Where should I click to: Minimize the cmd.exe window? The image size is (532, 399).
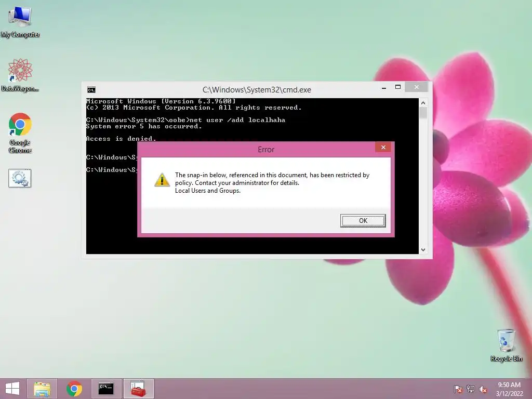pos(384,87)
